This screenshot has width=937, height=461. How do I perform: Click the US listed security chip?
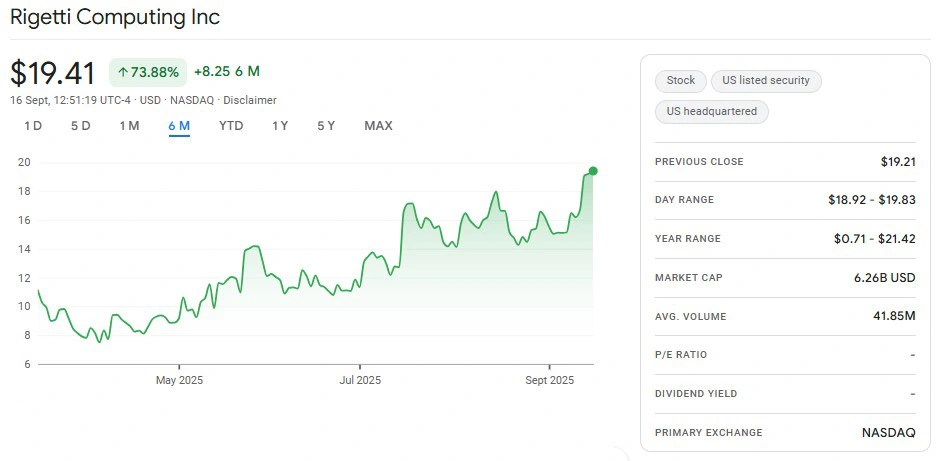coord(766,81)
